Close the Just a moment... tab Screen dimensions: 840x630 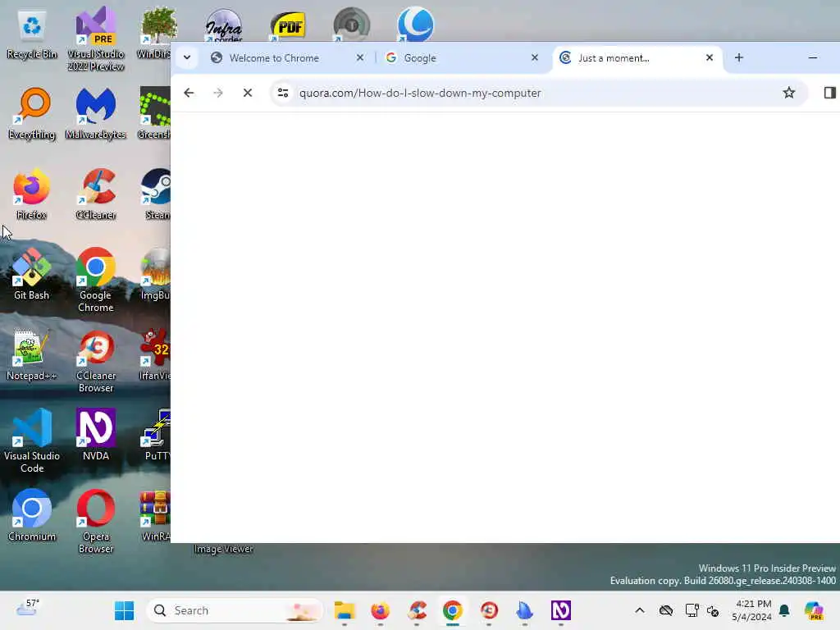click(x=710, y=57)
